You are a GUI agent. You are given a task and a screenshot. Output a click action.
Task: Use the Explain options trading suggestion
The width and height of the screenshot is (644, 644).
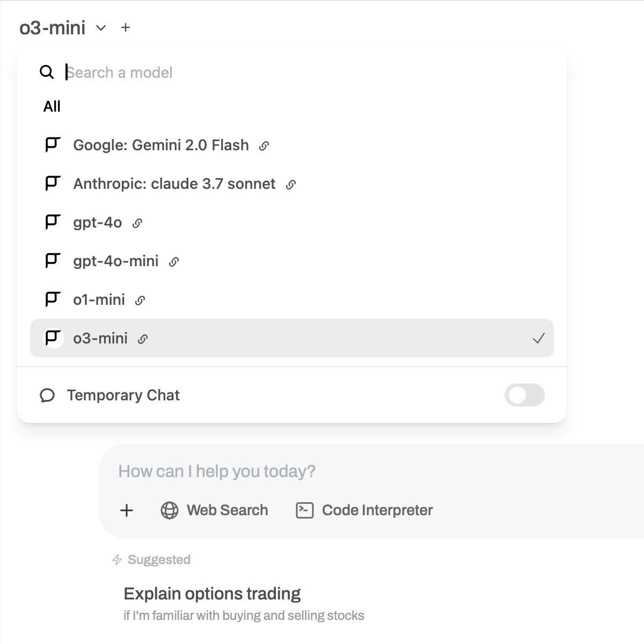pyautogui.click(x=212, y=594)
